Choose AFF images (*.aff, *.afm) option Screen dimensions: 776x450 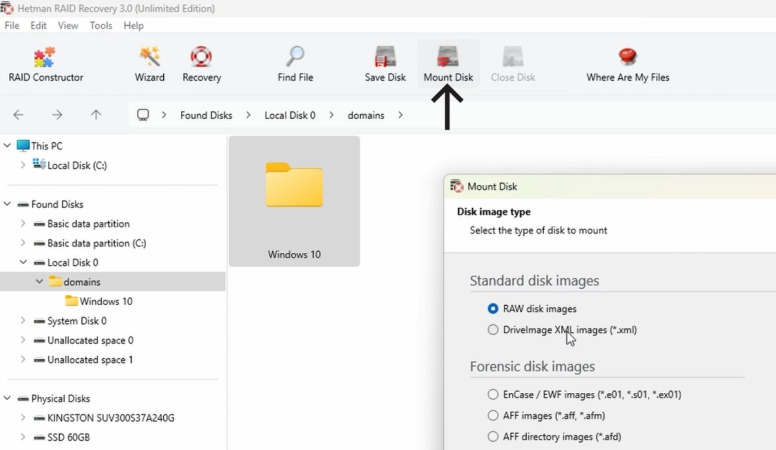coord(546,415)
